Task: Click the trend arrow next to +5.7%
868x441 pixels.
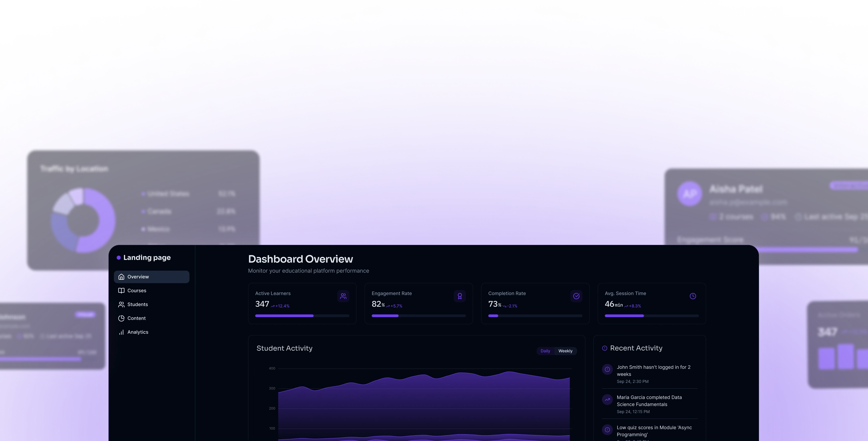Action: (388, 306)
